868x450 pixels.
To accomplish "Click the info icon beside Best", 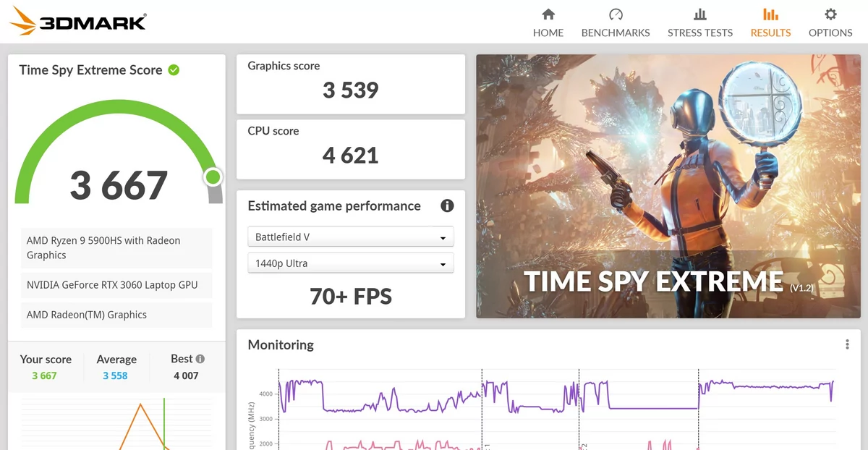I will (x=200, y=359).
